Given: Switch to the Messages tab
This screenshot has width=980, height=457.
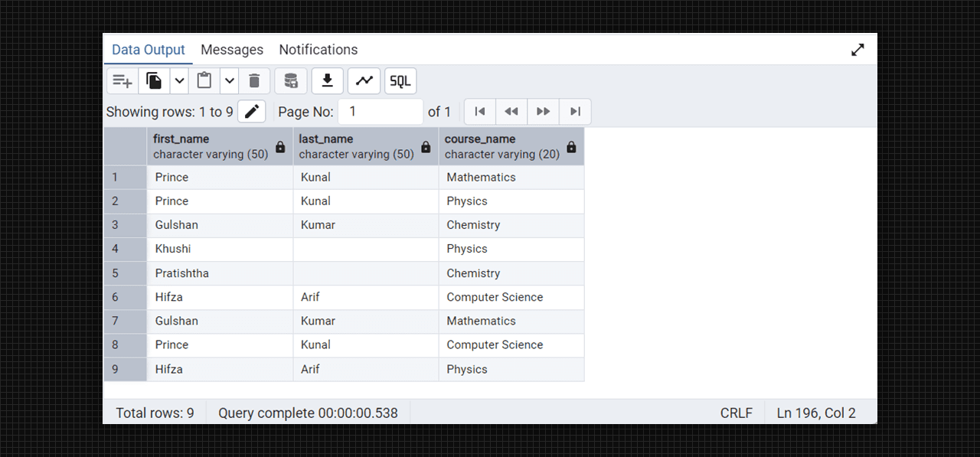Looking at the screenshot, I should [232, 50].
